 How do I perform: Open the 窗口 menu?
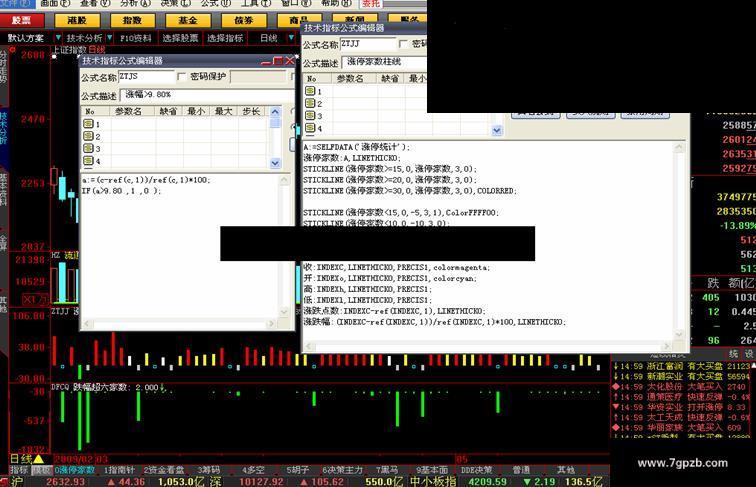click(x=296, y=3)
